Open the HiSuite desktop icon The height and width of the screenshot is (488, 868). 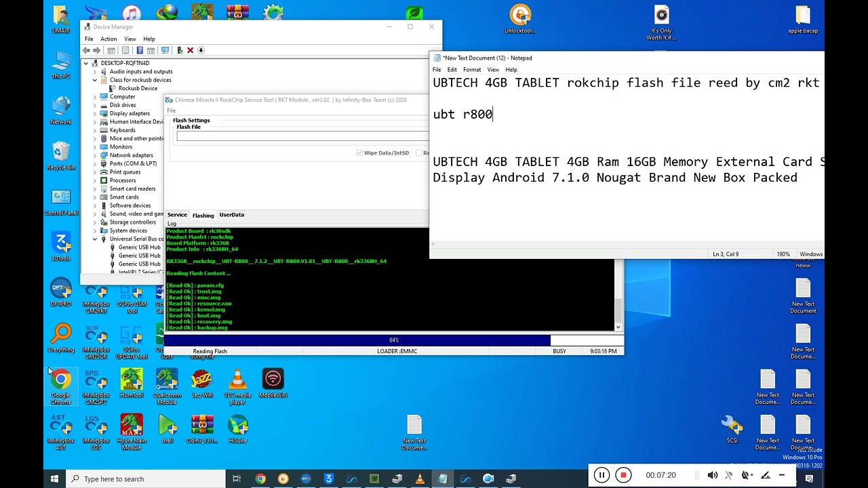click(237, 429)
